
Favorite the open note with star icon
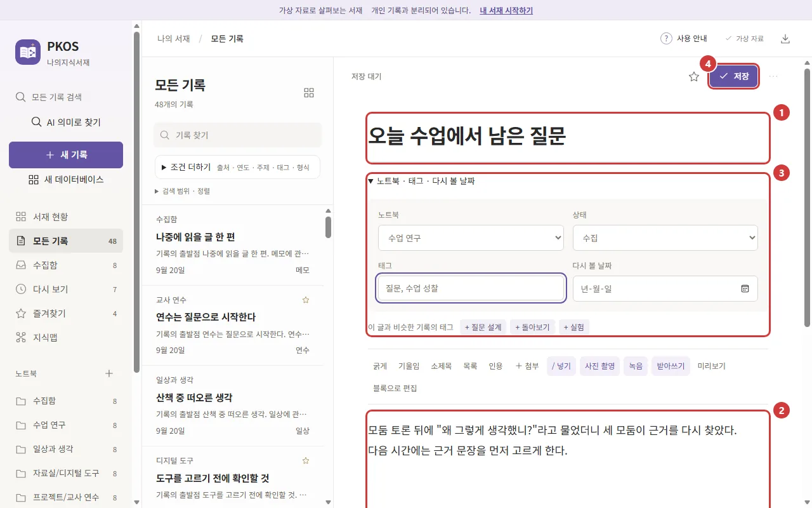[x=694, y=77]
